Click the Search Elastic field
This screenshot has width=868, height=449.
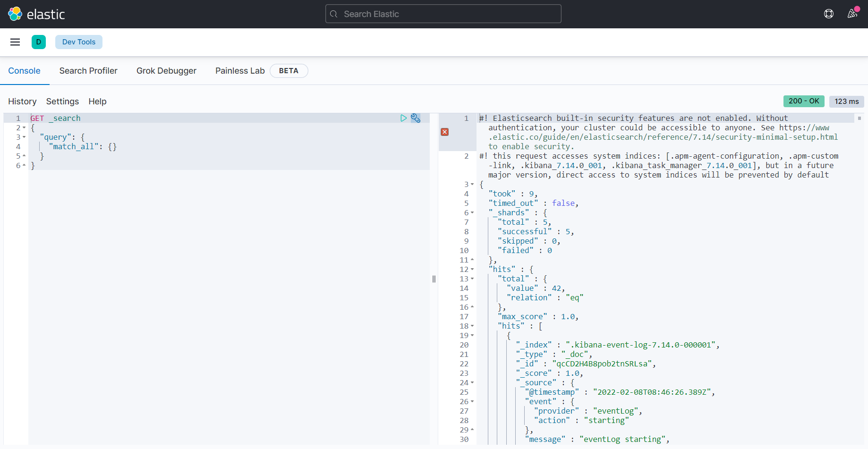443,14
